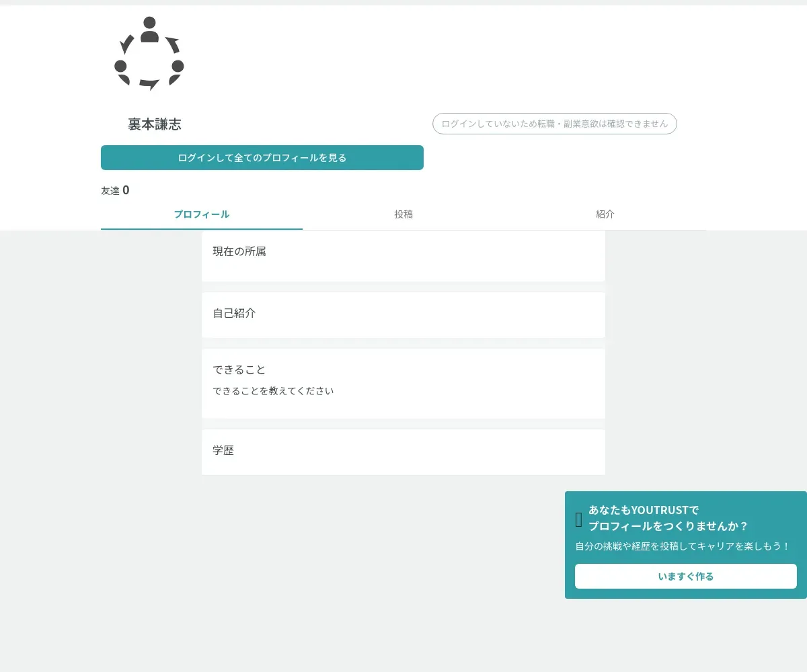Click the できることを教えてください text
This screenshot has width=807, height=672.
click(273, 390)
